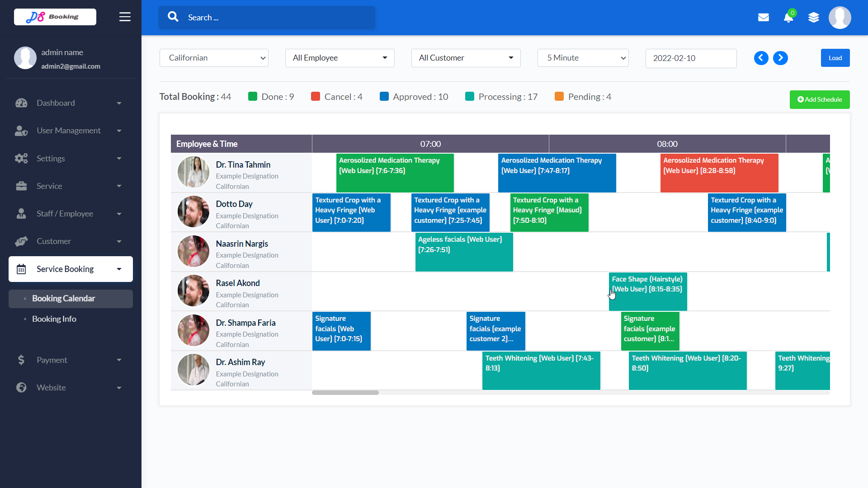
Task: Open the user avatar in top bar
Action: [x=840, y=18]
